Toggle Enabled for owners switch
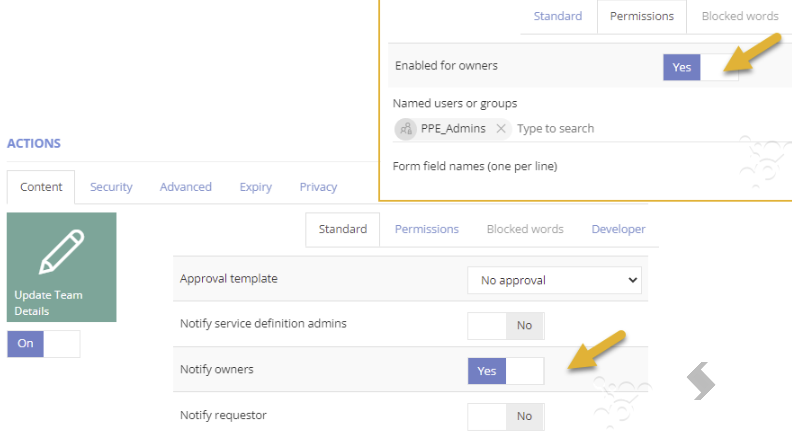The image size is (792, 440). tap(701, 67)
